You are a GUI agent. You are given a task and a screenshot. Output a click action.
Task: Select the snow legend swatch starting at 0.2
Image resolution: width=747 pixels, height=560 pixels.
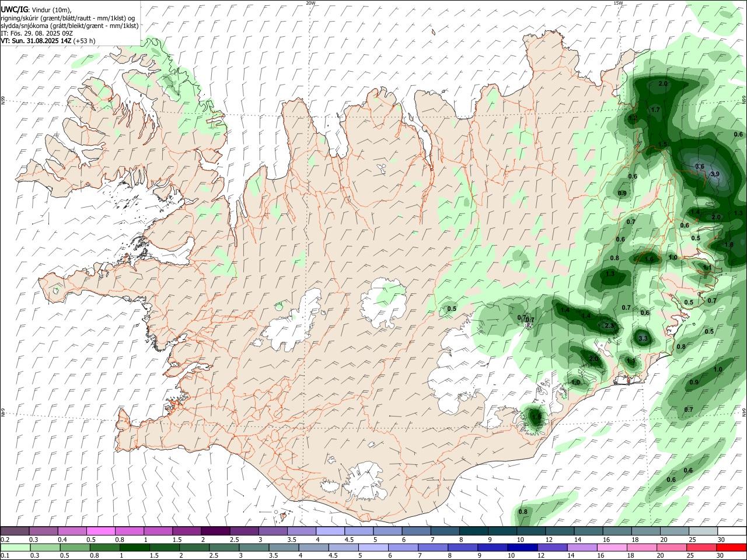pos(15,531)
